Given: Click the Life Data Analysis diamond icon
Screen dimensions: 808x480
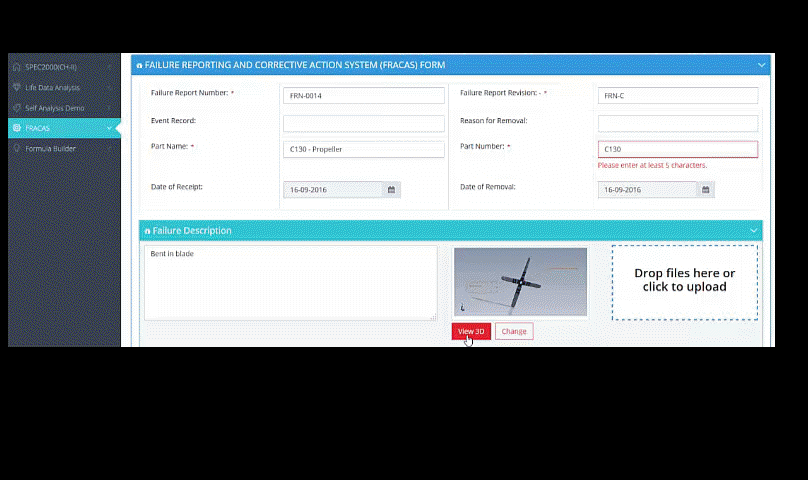Looking at the screenshot, I should coord(16,87).
